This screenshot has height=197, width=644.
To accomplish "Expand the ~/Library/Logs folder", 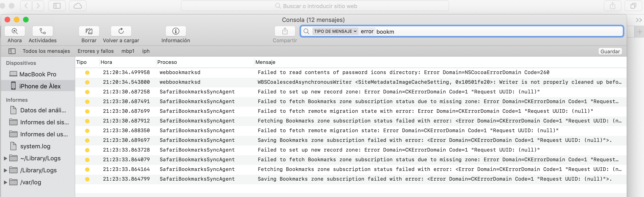I will click(5, 158).
